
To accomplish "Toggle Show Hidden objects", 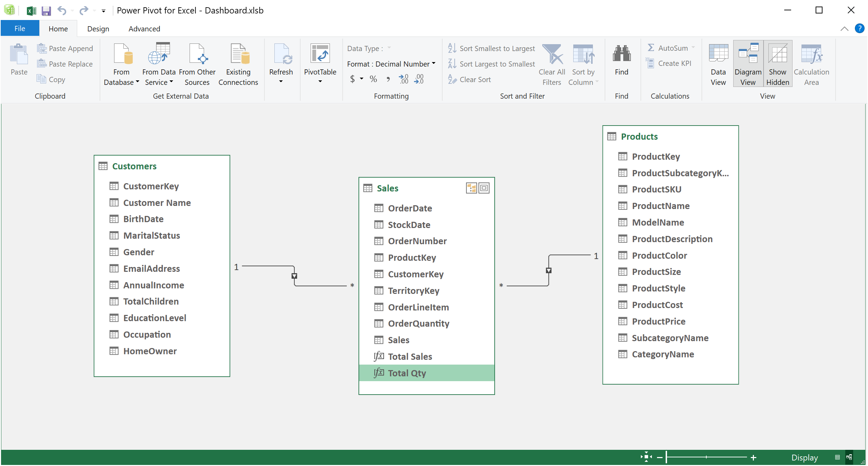I will 778,63.
